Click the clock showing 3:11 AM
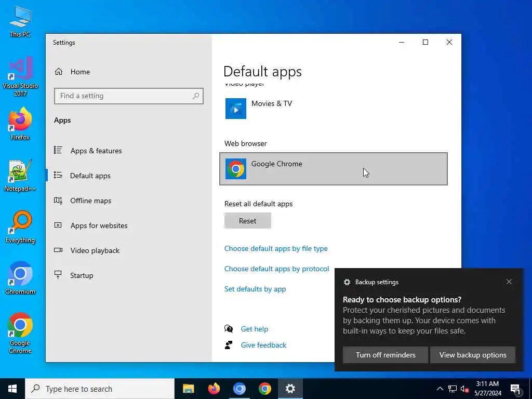Viewport: 532px width, 399px height. pyautogui.click(x=487, y=389)
